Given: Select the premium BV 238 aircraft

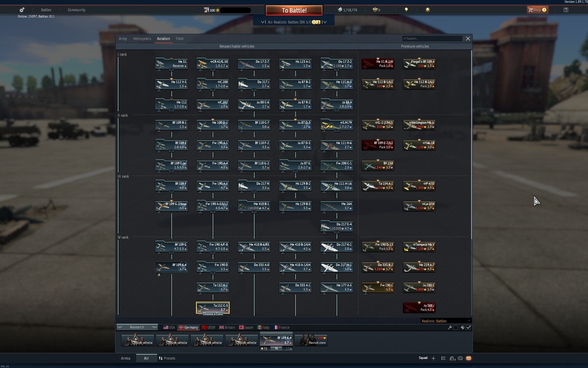Looking at the screenshot, I should 378,165.
